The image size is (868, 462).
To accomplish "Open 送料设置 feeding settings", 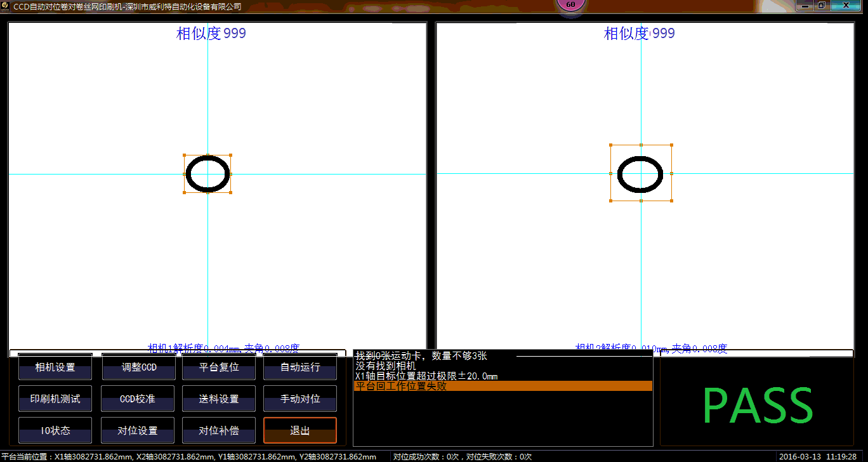I will (219, 399).
